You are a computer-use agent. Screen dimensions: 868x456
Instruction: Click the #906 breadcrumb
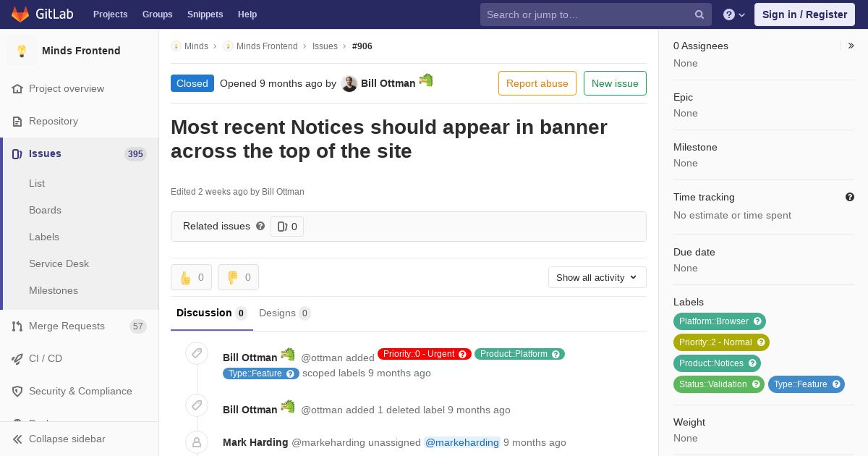(x=362, y=46)
